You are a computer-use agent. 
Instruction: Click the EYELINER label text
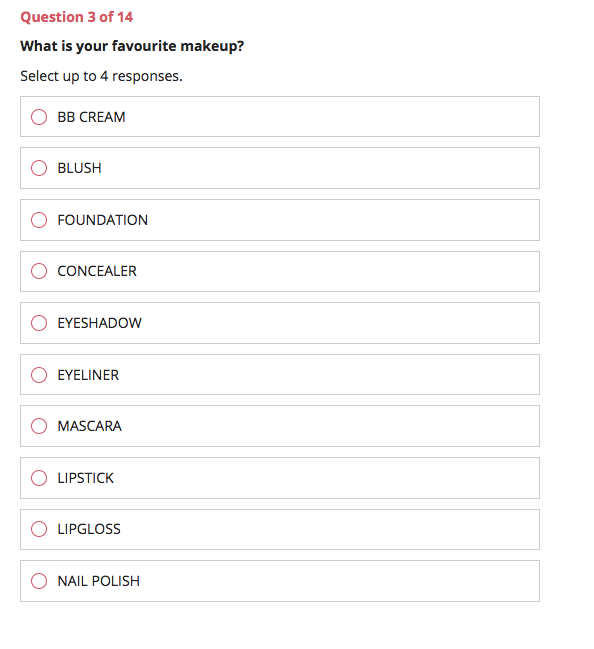tap(88, 375)
